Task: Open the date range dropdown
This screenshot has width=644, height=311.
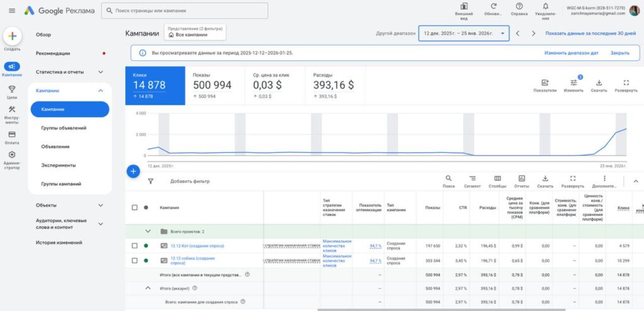Action: point(464,33)
